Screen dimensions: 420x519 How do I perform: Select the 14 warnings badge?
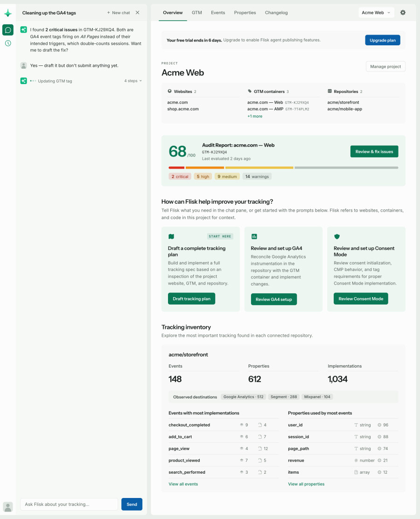click(x=257, y=177)
